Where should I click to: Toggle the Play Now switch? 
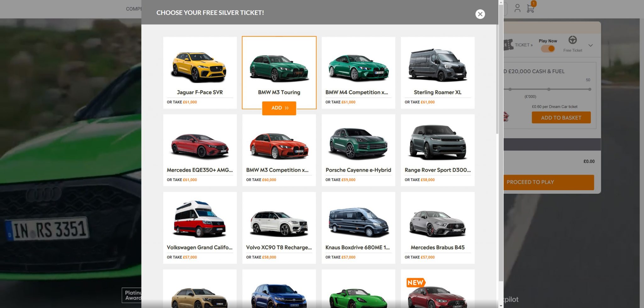[548, 49]
